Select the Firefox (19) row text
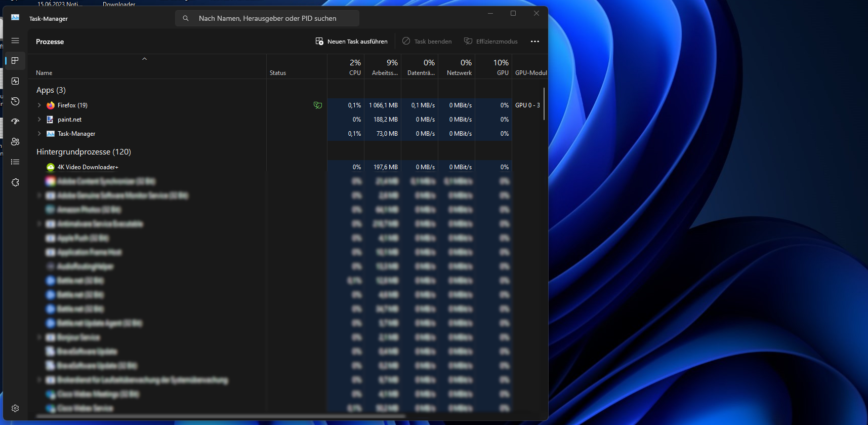 click(72, 105)
